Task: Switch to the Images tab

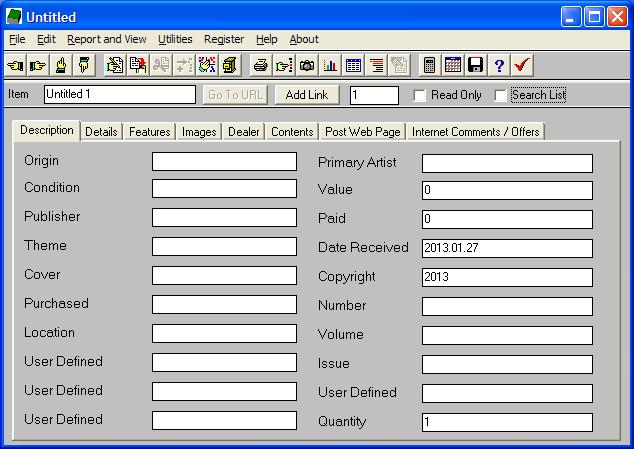Action: pos(199,132)
